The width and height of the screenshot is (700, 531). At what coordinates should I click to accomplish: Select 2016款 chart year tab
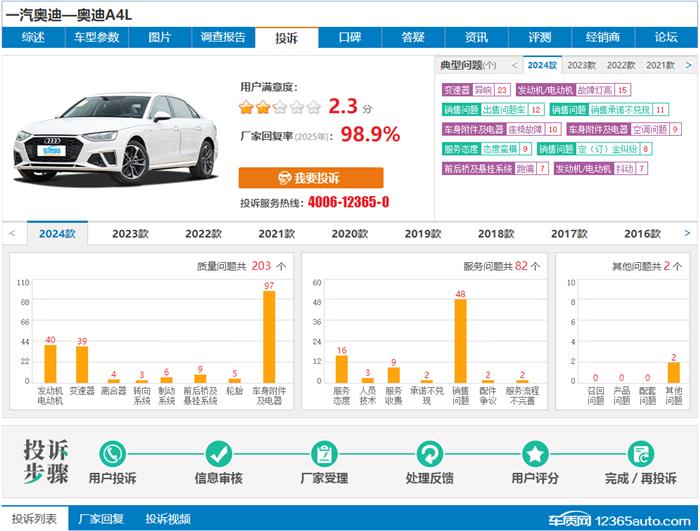642,234
